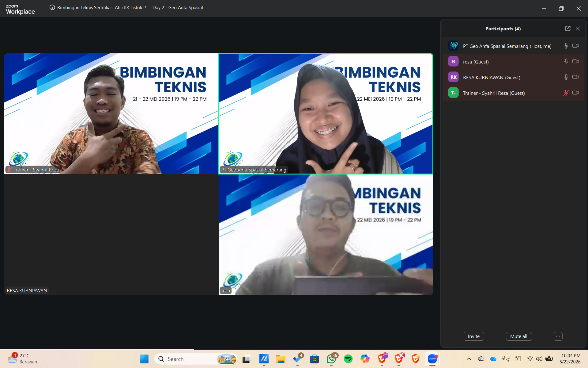Select PT Geo Anfa Spasial Semarang avatar
Screen dimensions: 588x368
[x=453, y=46]
